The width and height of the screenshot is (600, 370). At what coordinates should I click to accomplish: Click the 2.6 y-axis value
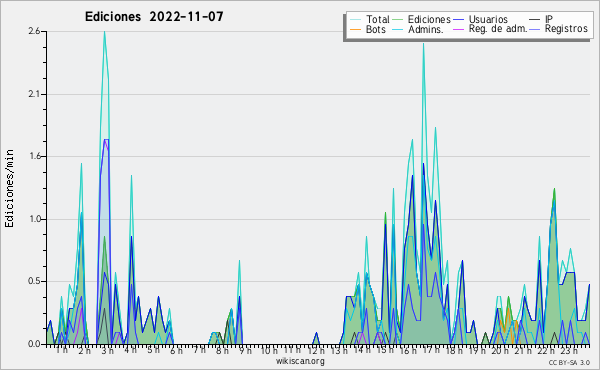(34, 31)
